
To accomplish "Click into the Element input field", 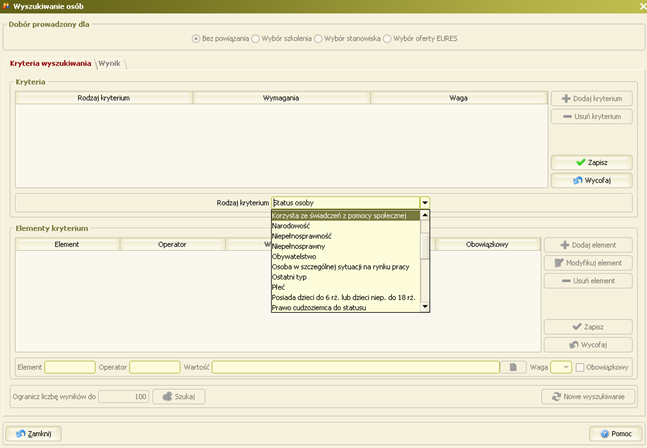I will tap(70, 367).
